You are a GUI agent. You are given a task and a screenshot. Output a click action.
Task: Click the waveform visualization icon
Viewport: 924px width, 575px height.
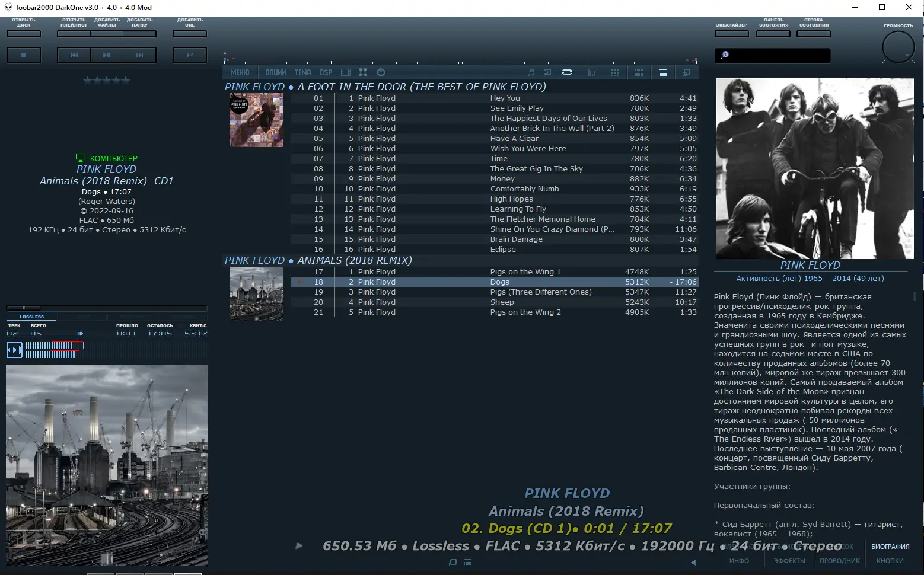14,350
